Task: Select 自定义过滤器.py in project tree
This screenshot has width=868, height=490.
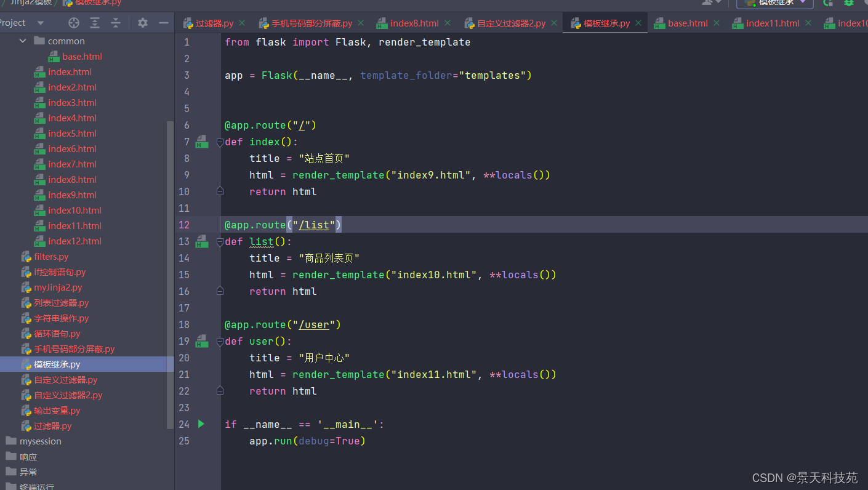Action: [65, 380]
